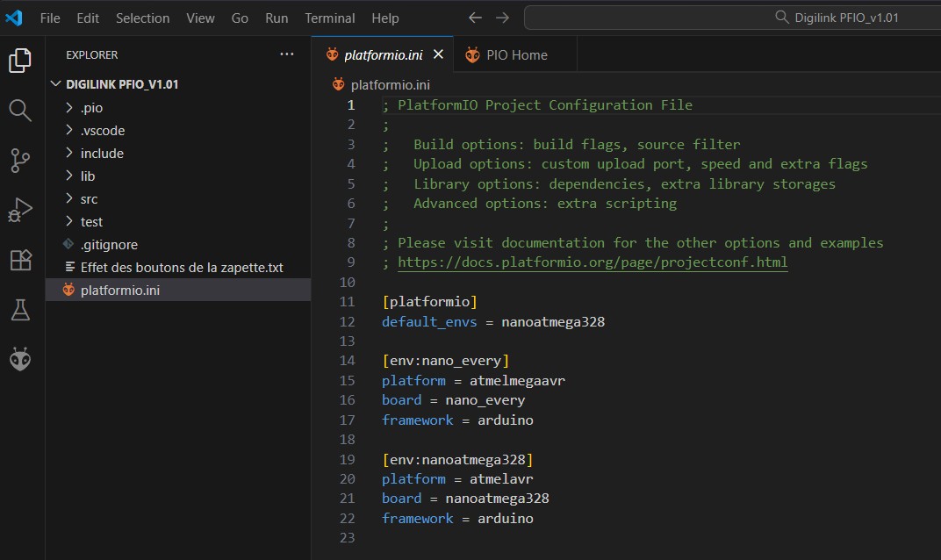Open the Search view icon

[x=20, y=111]
